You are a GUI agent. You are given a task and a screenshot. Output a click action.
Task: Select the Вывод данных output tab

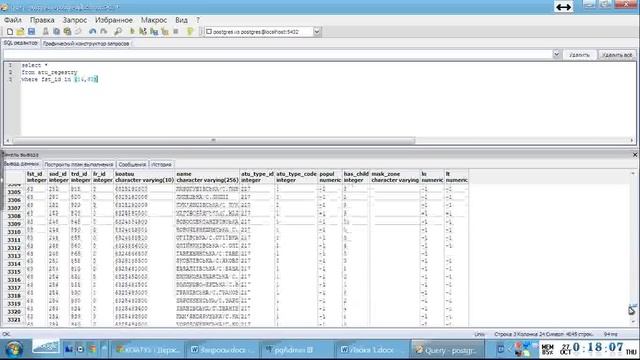[21, 164]
